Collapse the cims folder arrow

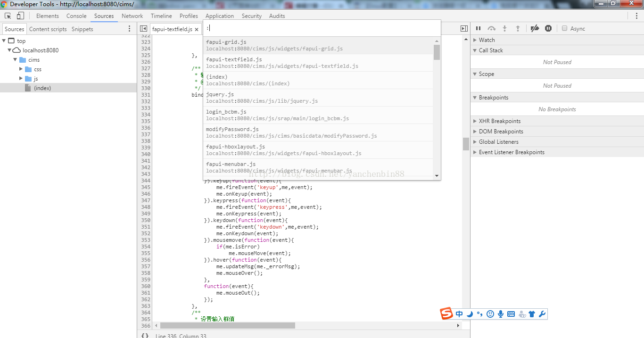click(x=15, y=60)
